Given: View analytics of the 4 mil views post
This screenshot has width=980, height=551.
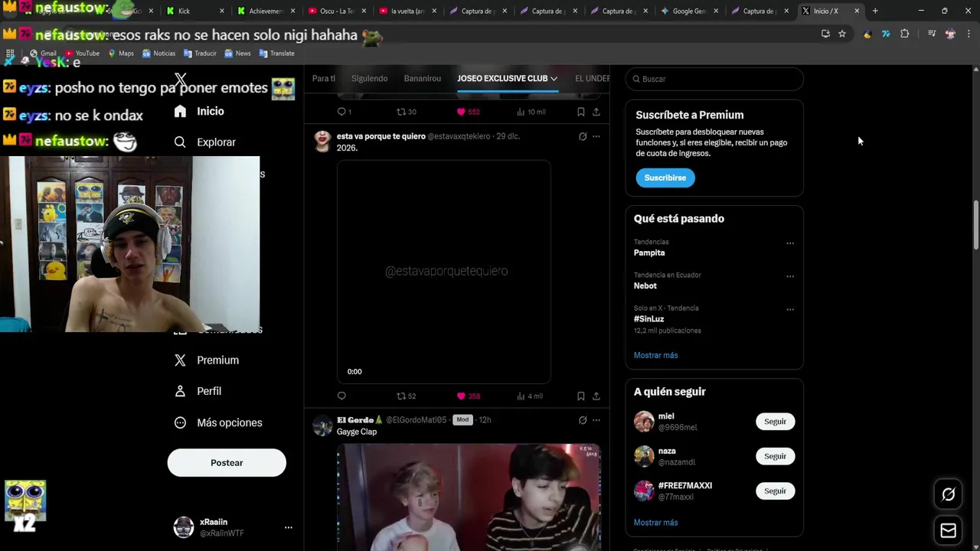Looking at the screenshot, I should 529,396.
